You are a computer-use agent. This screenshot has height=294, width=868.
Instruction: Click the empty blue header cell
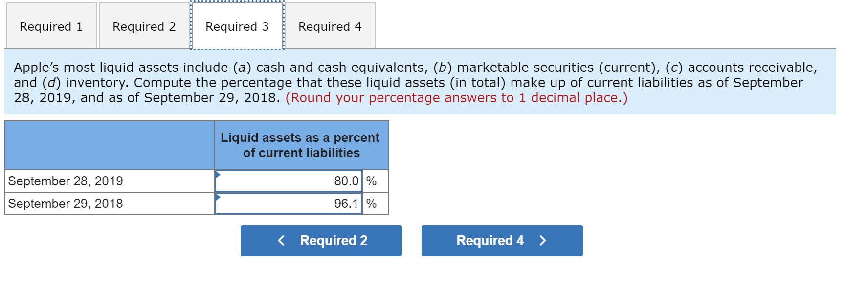click(109, 145)
